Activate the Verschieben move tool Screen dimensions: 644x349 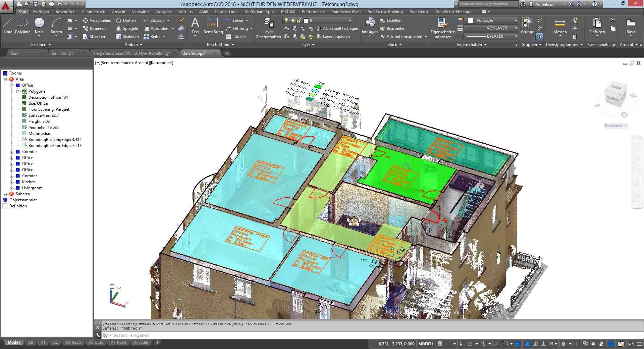click(97, 20)
